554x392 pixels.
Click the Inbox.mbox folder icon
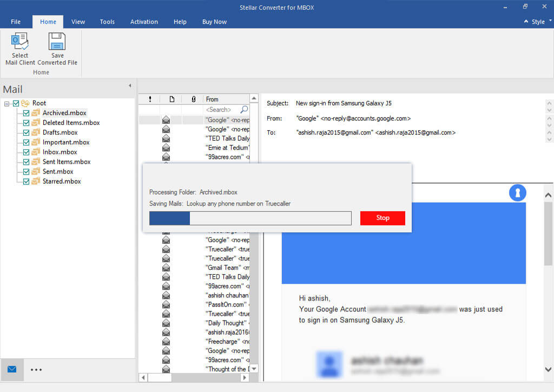(36, 152)
